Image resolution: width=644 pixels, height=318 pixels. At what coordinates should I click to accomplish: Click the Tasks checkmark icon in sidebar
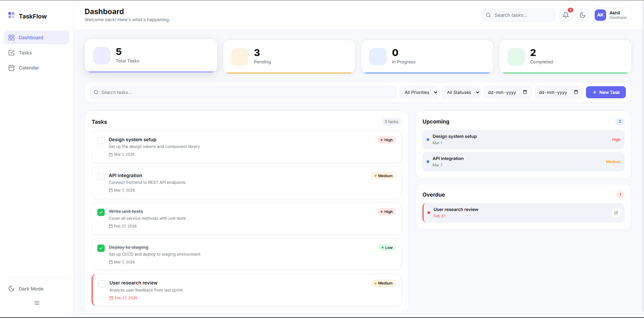point(11,53)
